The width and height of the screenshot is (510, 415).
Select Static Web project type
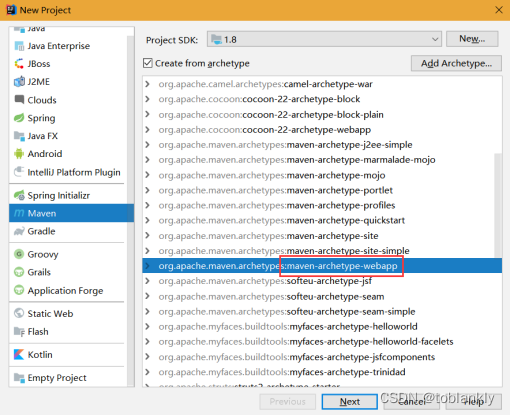[68, 313]
